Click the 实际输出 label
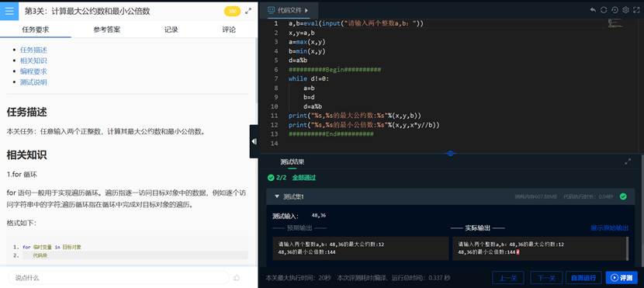The height and width of the screenshot is (288, 644). pos(478,228)
